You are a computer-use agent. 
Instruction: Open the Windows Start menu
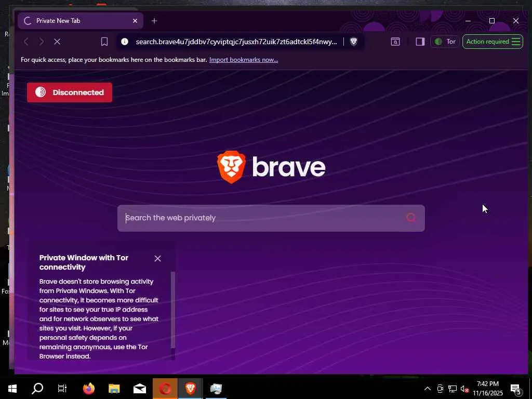pos(12,389)
